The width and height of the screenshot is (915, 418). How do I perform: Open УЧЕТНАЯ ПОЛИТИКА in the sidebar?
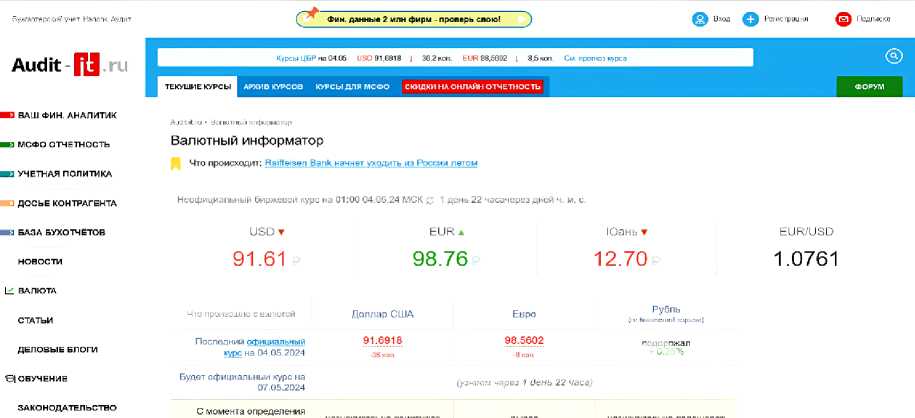[x=65, y=173]
